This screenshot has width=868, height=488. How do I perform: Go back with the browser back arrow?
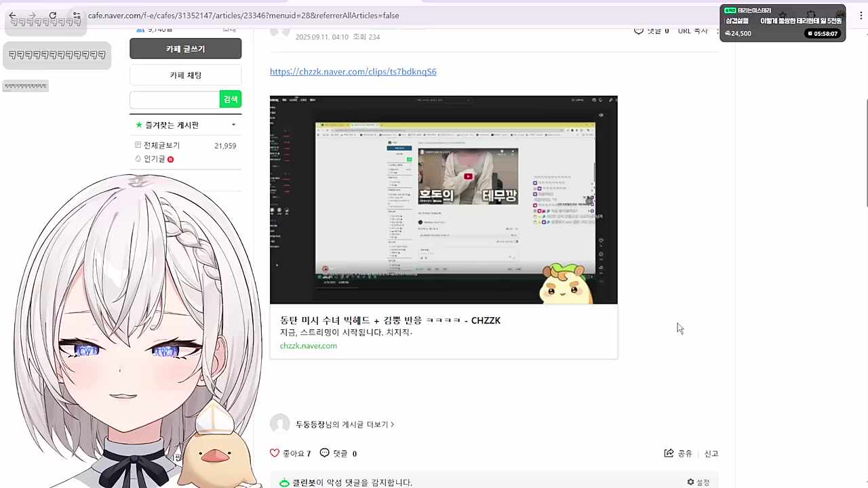[x=12, y=16]
